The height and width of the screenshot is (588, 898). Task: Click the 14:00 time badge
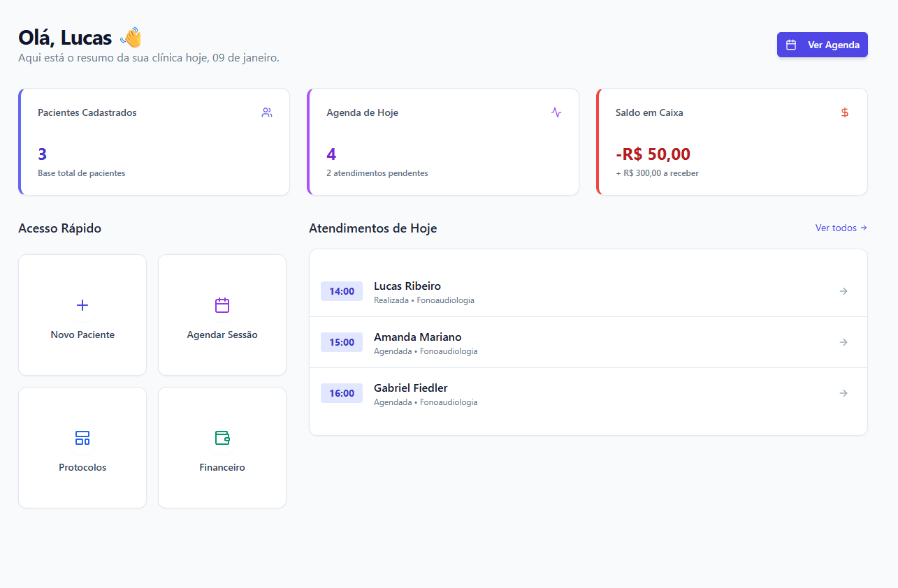pyautogui.click(x=341, y=291)
